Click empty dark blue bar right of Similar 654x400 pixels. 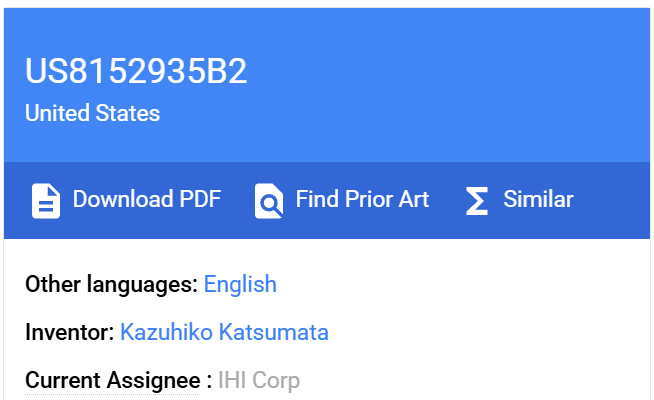612,200
